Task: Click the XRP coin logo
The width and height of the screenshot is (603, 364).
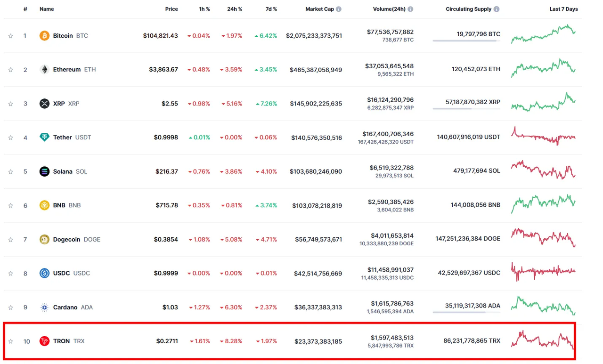Action: point(44,104)
